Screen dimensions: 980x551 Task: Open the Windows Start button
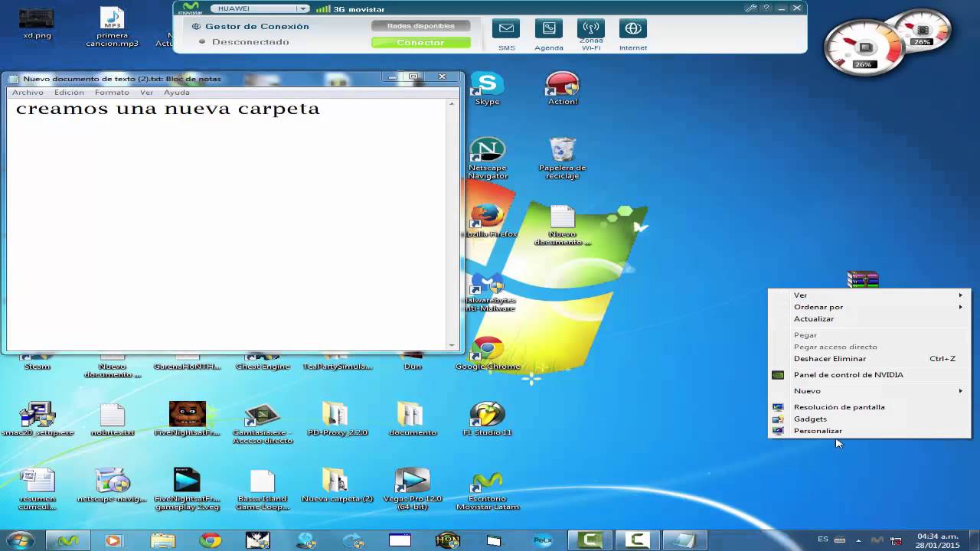(x=21, y=540)
